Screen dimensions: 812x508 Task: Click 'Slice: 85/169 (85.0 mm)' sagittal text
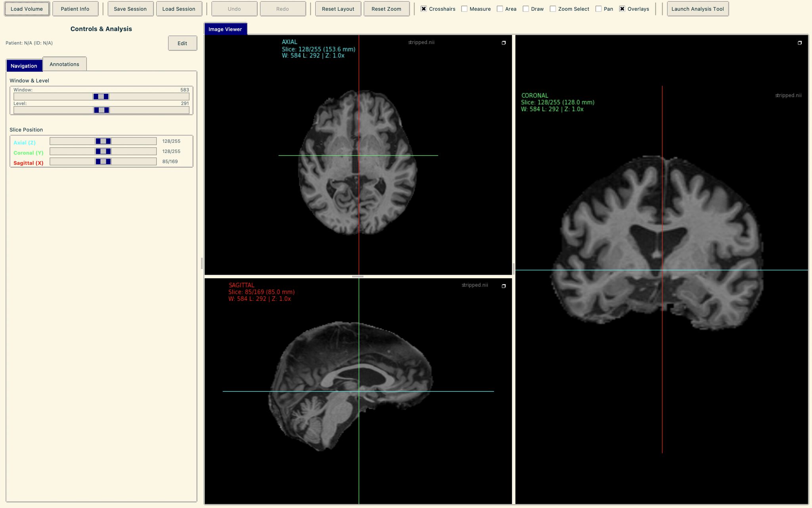tap(261, 292)
